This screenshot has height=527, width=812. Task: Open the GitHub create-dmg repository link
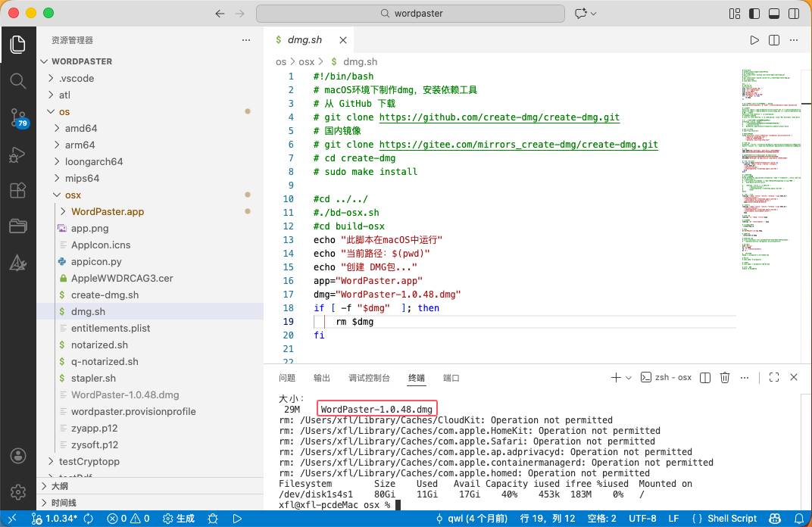499,117
